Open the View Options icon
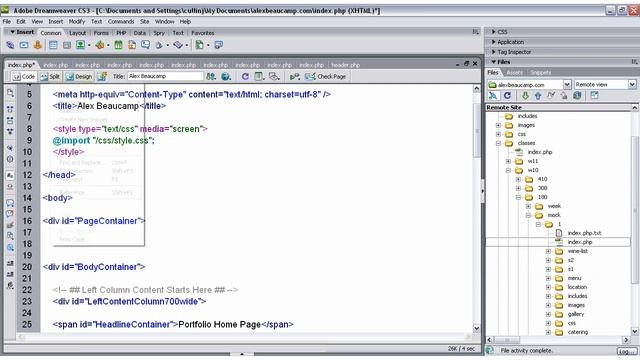The width and height of the screenshot is (640, 360). coord(259,76)
